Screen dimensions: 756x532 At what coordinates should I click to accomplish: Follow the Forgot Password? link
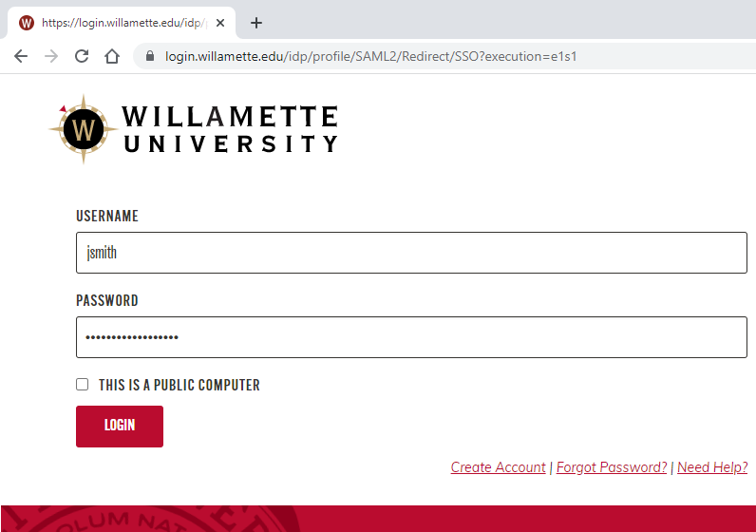(x=612, y=467)
